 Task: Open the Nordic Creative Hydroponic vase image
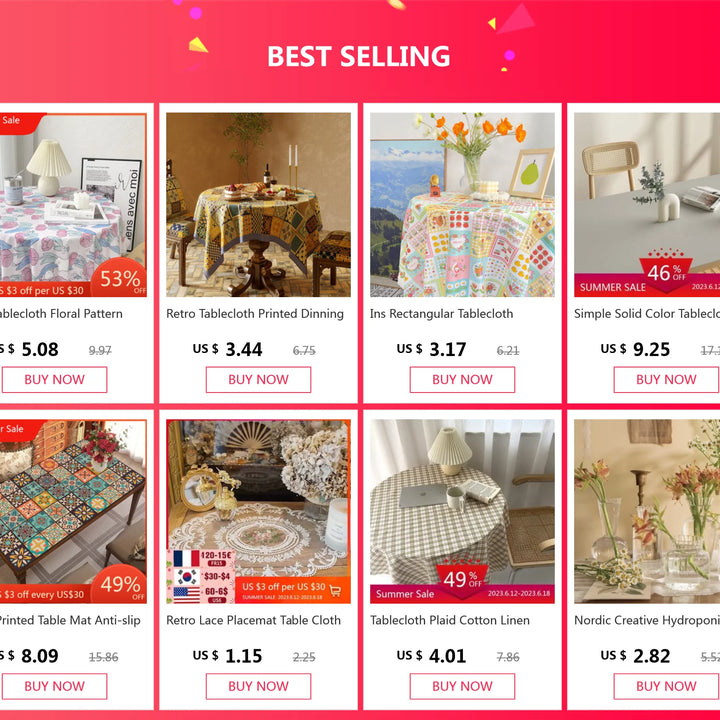click(647, 512)
